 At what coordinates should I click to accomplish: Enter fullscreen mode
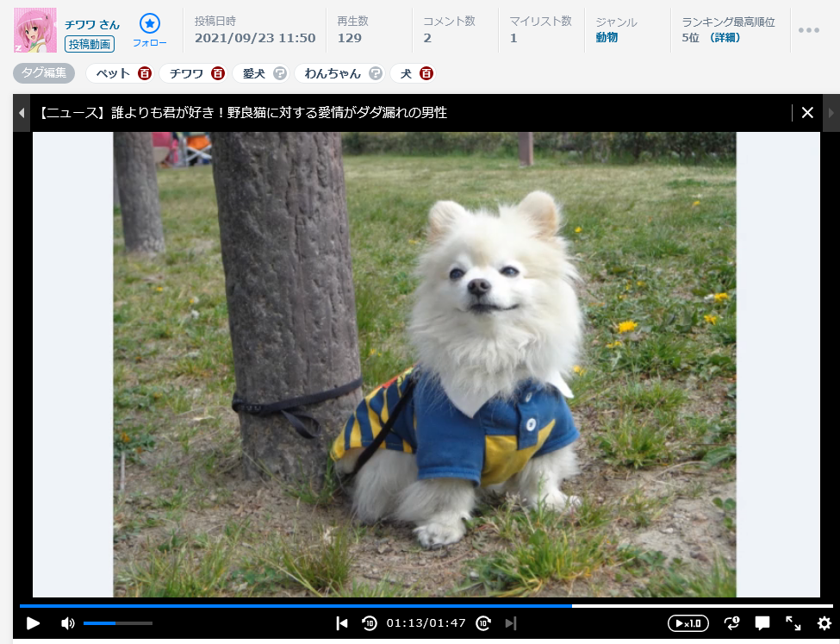coord(793,623)
